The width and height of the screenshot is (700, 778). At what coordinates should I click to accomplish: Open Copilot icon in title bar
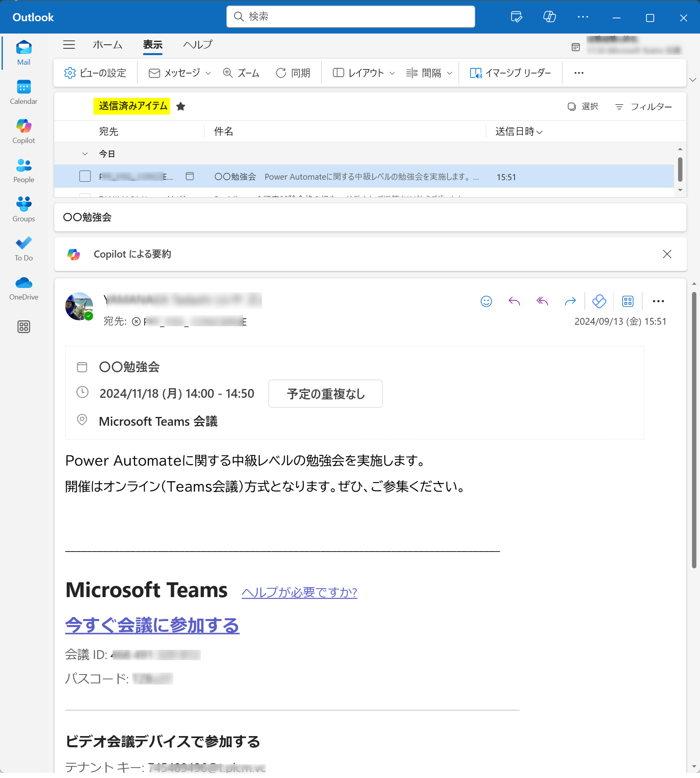[549, 17]
